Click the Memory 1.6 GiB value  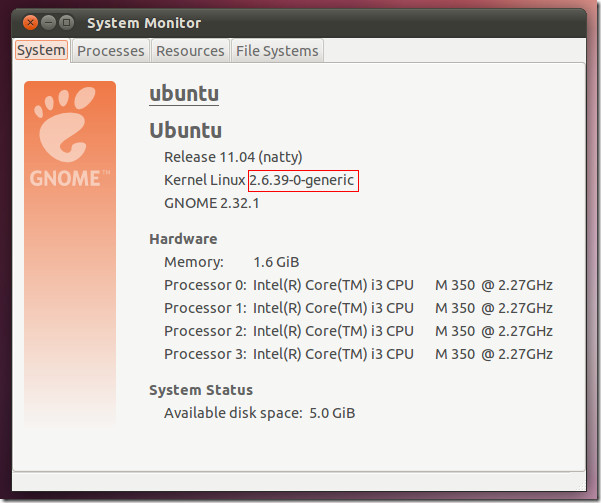(276, 262)
